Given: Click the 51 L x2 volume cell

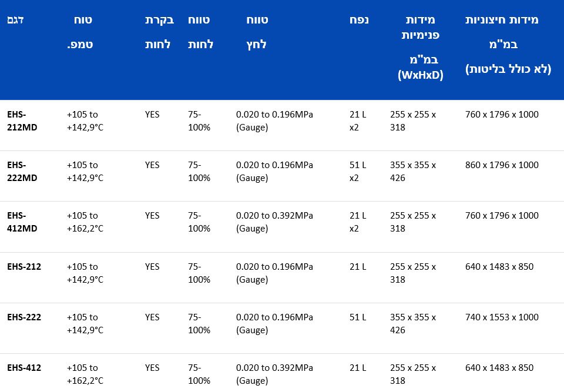Looking at the screenshot, I should (358, 171).
